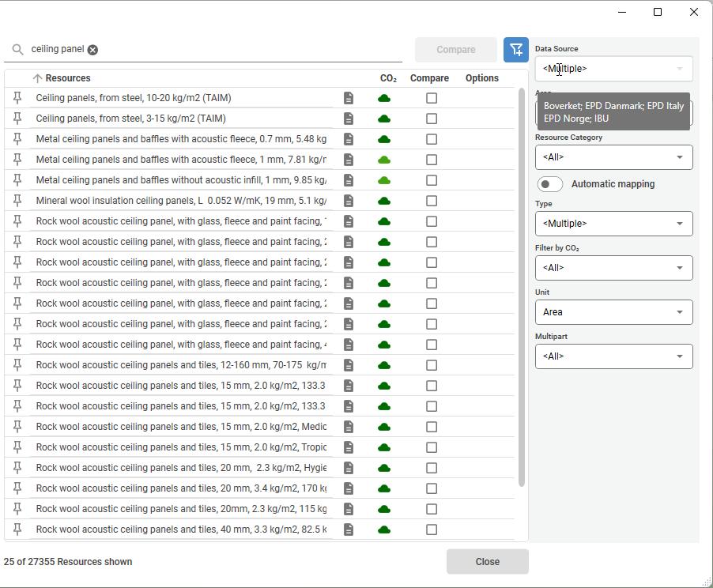The width and height of the screenshot is (713, 588).
Task: Click the resource list vertical scrollbar
Action: (x=521, y=285)
